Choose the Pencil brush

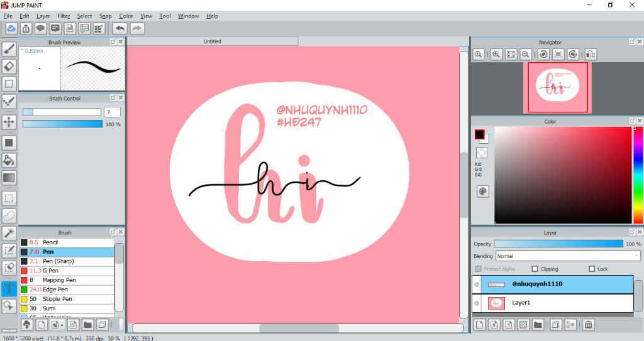click(67, 242)
